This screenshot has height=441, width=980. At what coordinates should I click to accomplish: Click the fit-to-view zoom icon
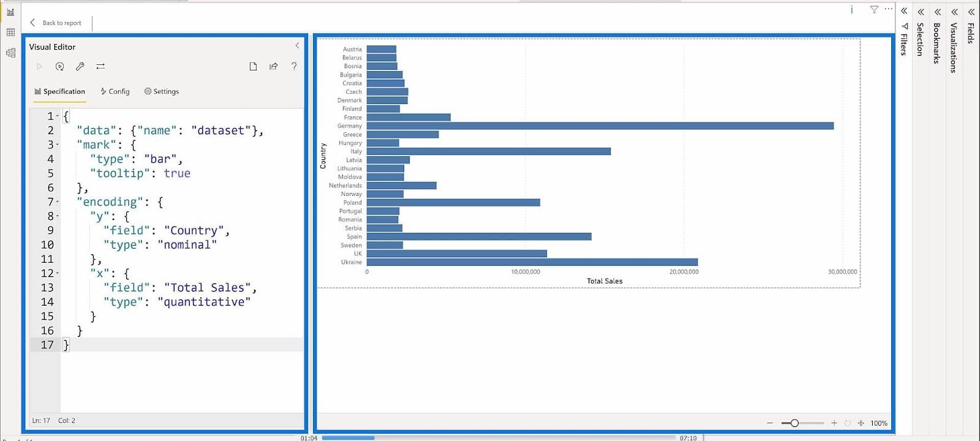pos(861,423)
